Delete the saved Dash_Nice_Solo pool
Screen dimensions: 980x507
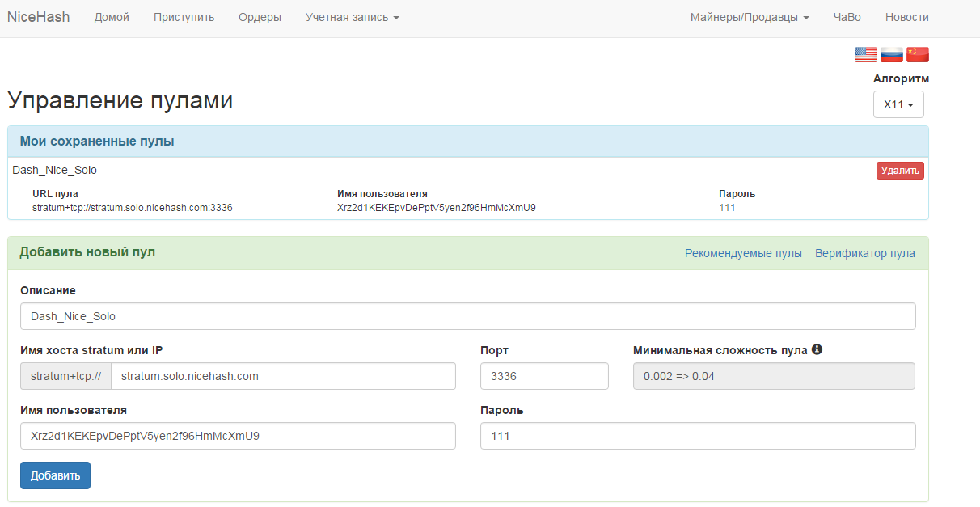pos(899,171)
